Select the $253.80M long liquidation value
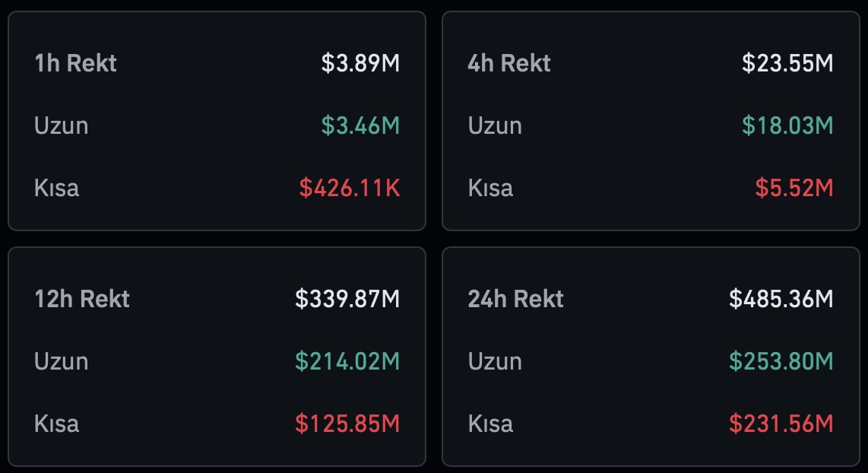 [x=781, y=361]
